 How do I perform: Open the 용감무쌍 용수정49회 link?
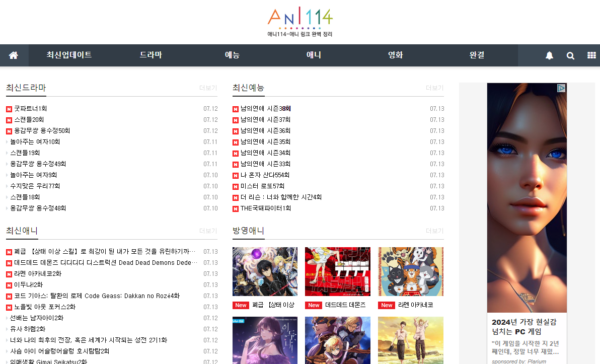38,164
